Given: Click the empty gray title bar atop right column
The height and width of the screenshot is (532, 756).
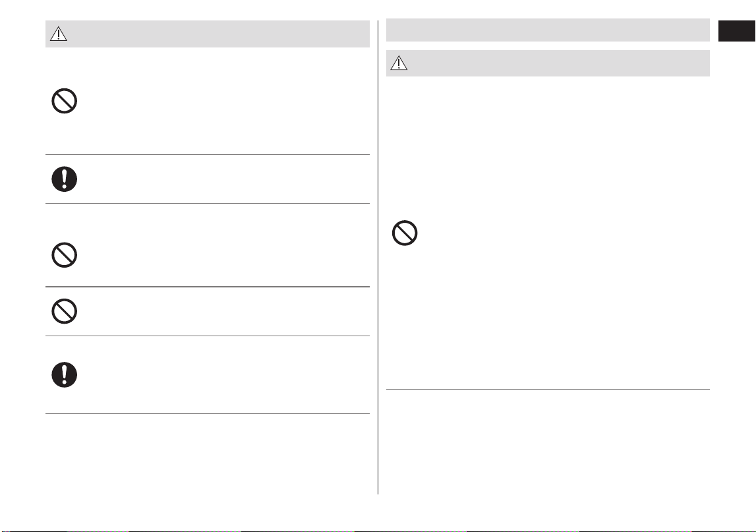Looking at the screenshot, I should pos(548,30).
